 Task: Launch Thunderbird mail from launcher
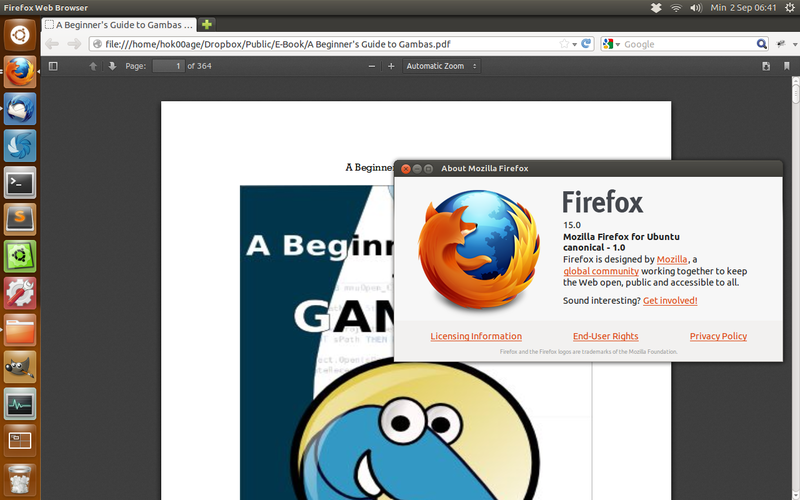coord(20,109)
